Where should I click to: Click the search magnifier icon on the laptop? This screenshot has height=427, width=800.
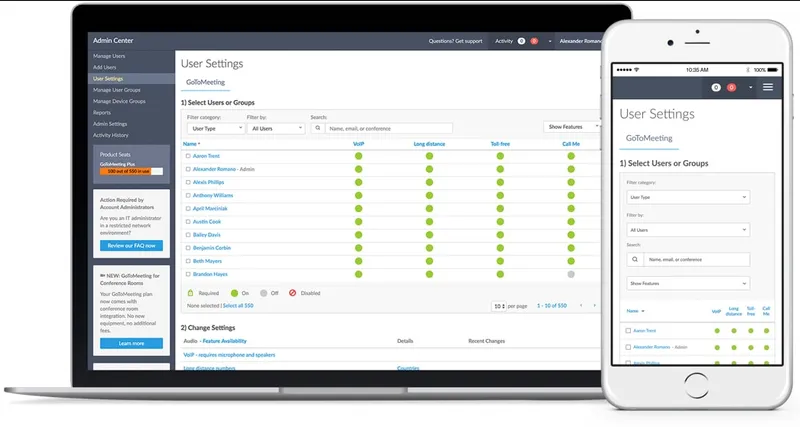point(317,128)
